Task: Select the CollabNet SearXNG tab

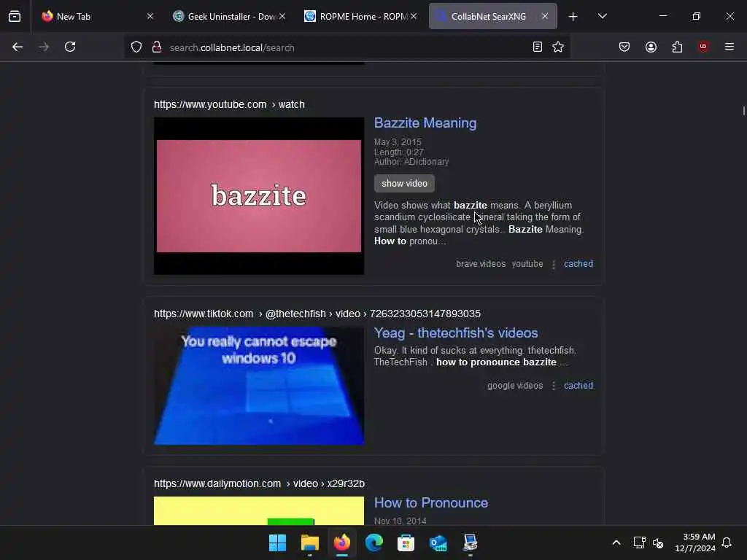Action: [492, 16]
